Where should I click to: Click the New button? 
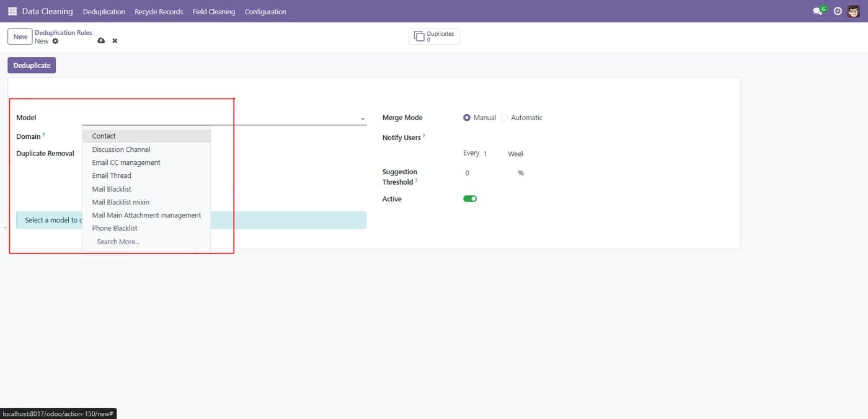pos(20,37)
